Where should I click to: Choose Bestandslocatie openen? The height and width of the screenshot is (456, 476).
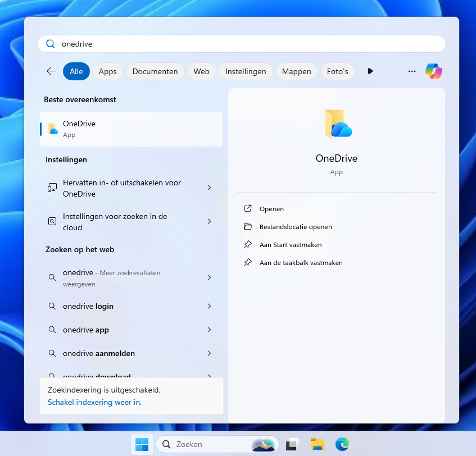pos(296,227)
